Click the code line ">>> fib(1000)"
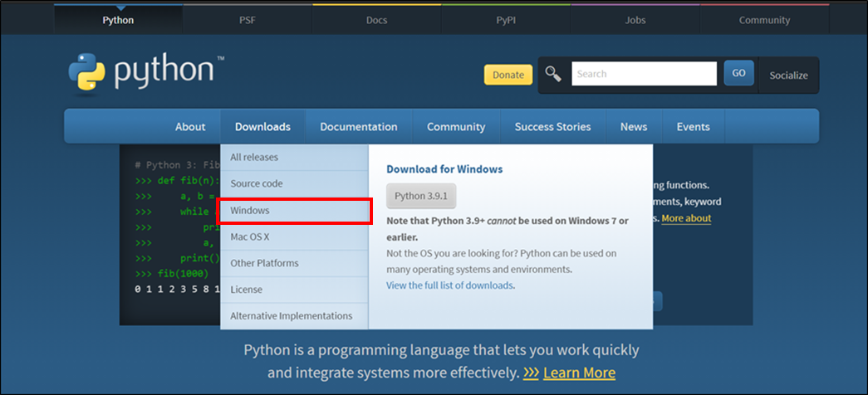 pos(172,273)
